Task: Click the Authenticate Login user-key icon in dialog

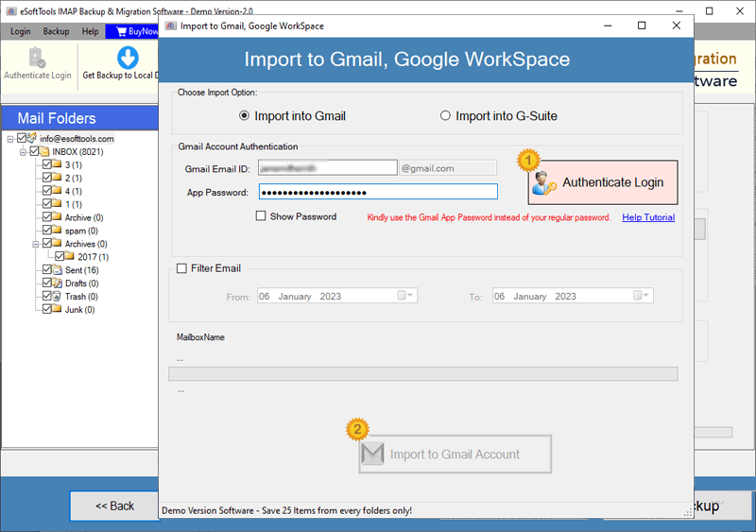Action: tap(544, 182)
